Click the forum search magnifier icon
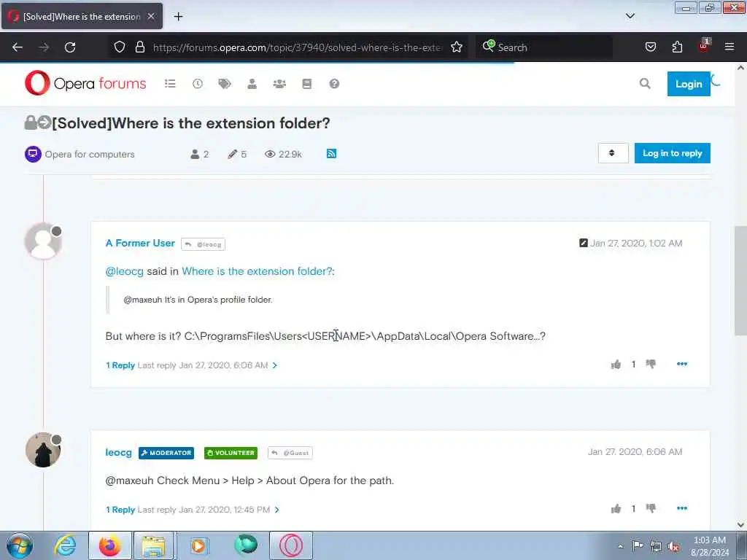Screen dimensions: 747x560 coord(645,84)
